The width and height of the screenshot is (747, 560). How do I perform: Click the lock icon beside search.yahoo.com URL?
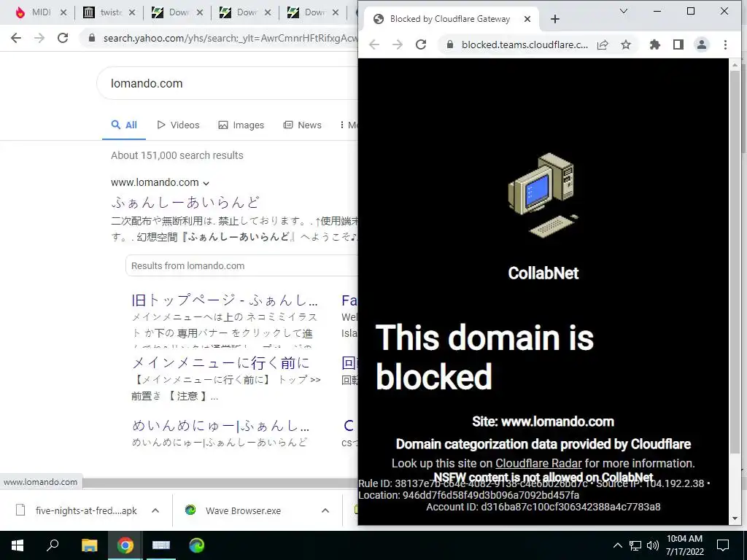pyautogui.click(x=92, y=38)
